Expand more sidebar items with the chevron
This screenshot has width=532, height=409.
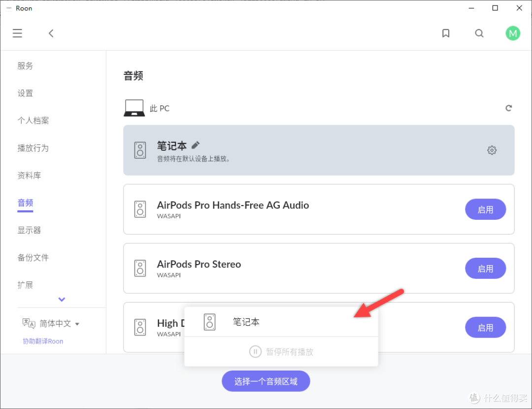[62, 299]
